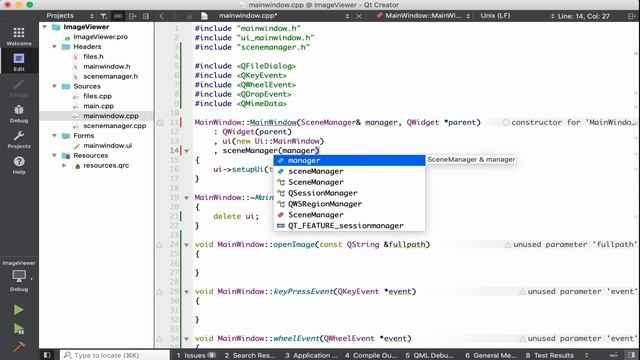Open the QML Debugger Console pane
Screen dimensions: 640x360
(x=430, y=355)
